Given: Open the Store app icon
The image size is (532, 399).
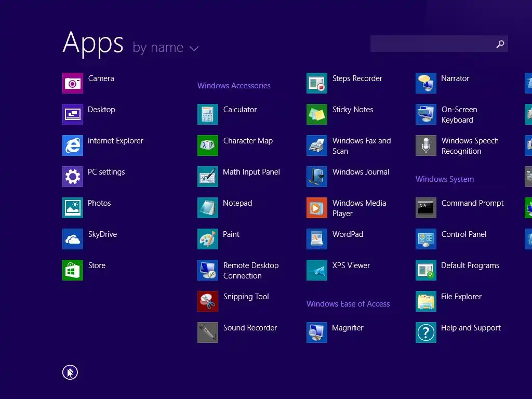Looking at the screenshot, I should [x=73, y=270].
